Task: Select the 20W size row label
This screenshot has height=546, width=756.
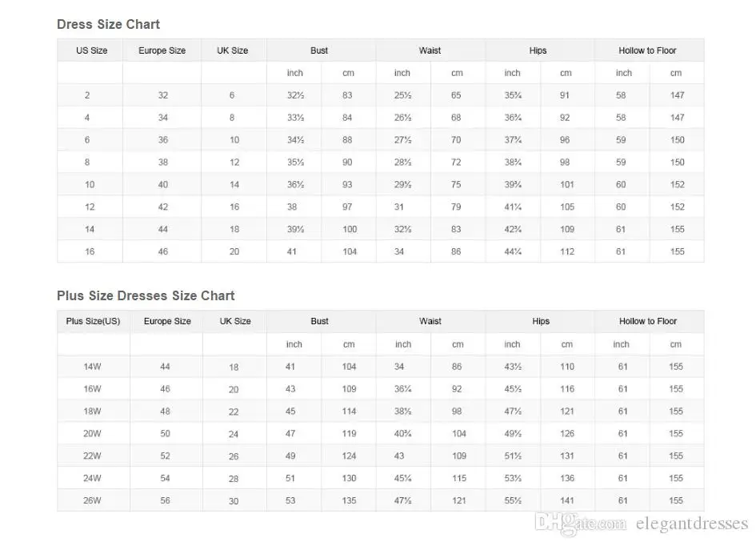Action: point(93,433)
